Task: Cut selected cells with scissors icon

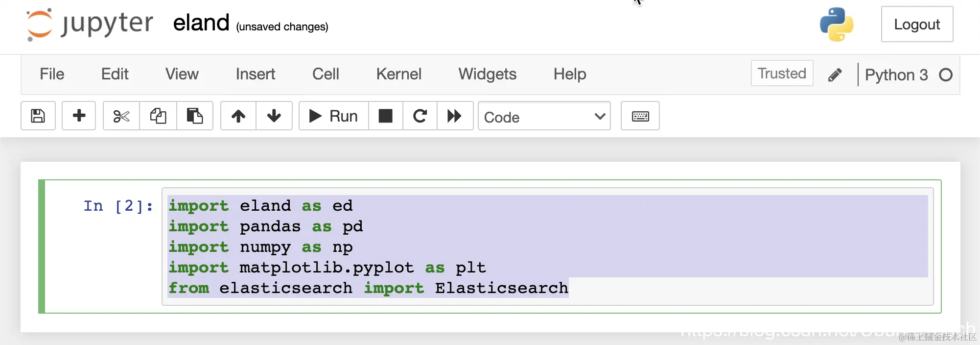Action: coord(121,116)
